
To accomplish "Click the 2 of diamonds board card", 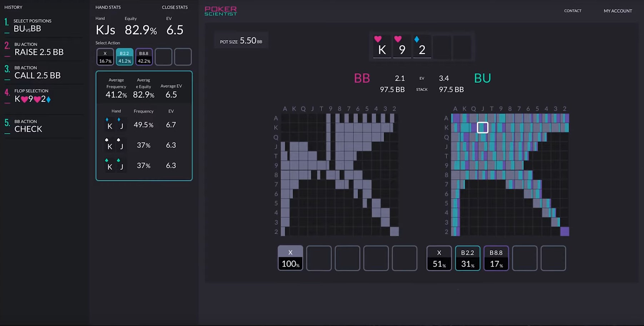I will [422, 46].
